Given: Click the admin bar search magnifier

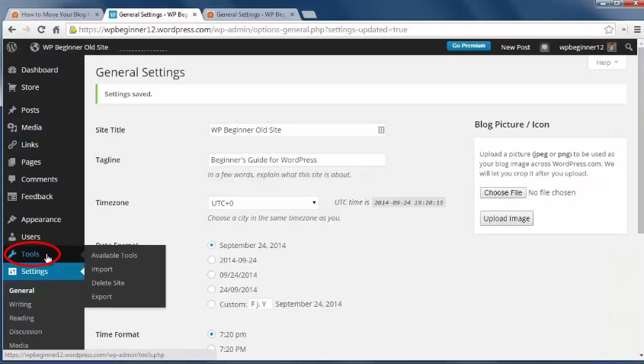Looking at the screenshot, I should (629, 47).
